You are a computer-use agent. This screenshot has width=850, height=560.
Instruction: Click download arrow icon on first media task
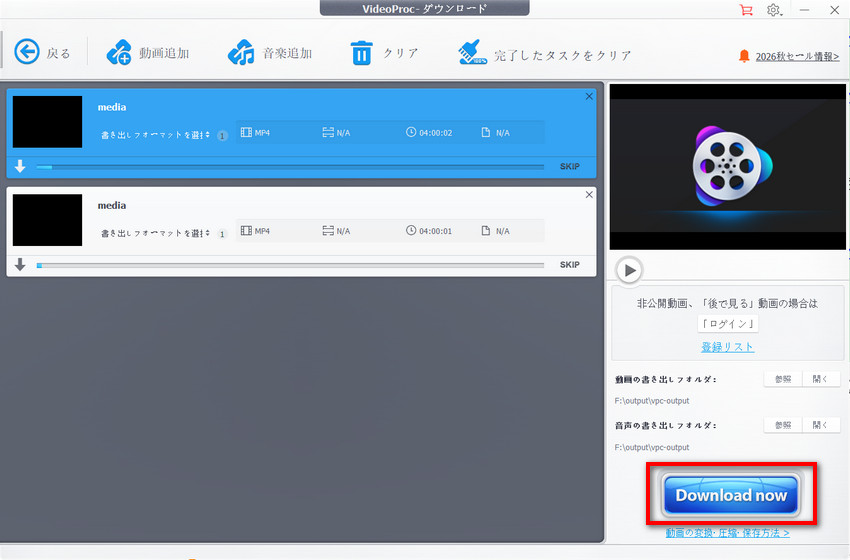pos(20,166)
